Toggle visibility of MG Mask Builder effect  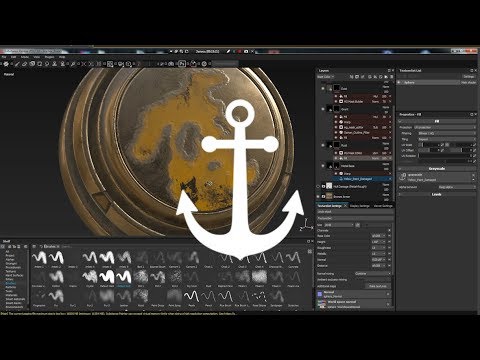(x=336, y=101)
